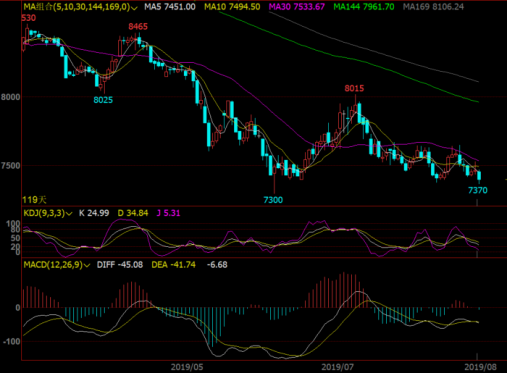This screenshot has width=507, height=373.
Task: Click the DIFF -45.08 value
Action: [120, 265]
